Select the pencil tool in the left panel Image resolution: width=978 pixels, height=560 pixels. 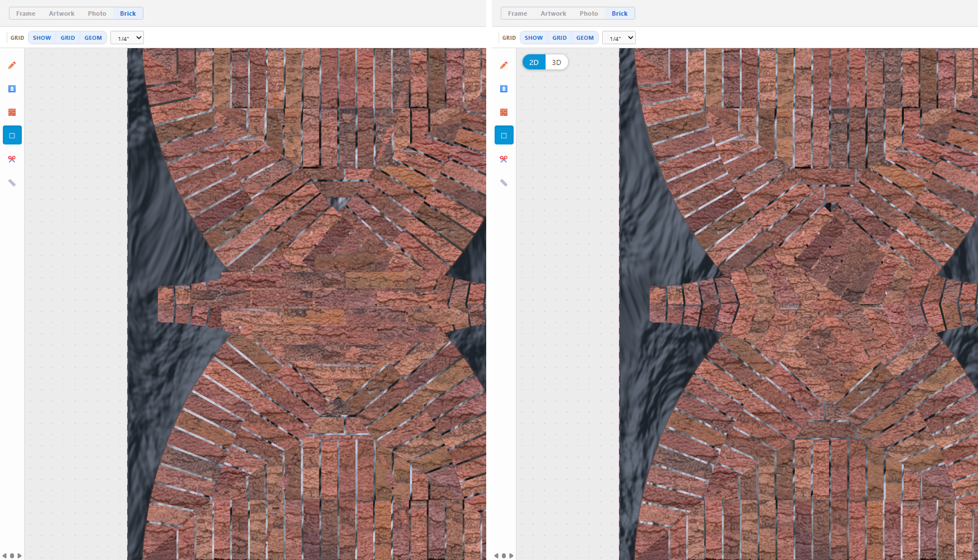tap(12, 65)
